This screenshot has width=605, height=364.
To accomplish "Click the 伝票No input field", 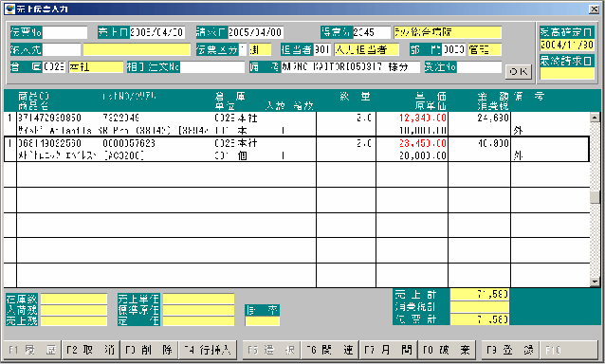I will 64,32.
